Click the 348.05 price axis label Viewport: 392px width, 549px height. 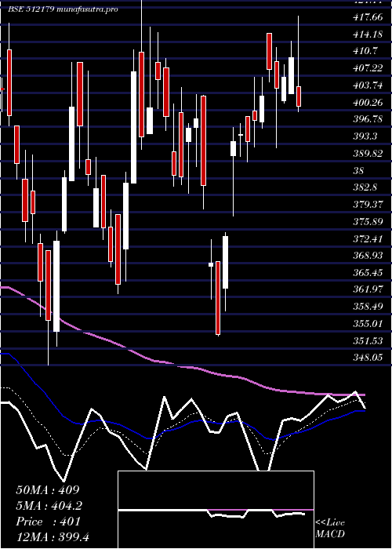point(368,357)
